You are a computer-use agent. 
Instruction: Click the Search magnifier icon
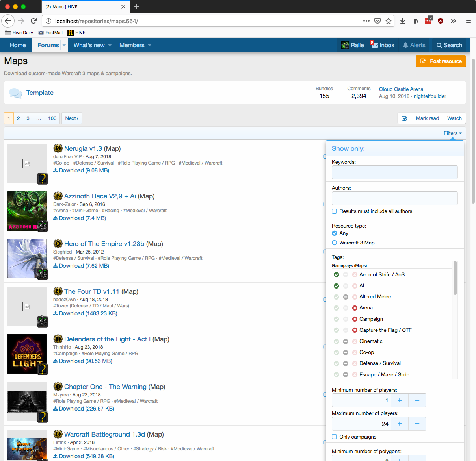click(439, 45)
